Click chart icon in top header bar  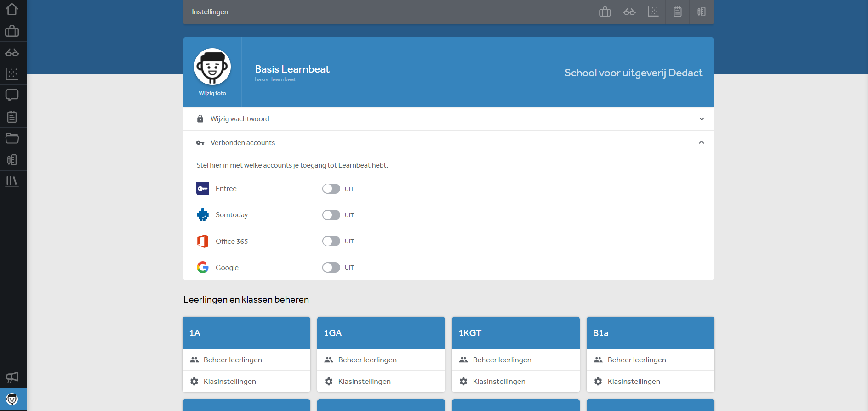click(x=653, y=11)
